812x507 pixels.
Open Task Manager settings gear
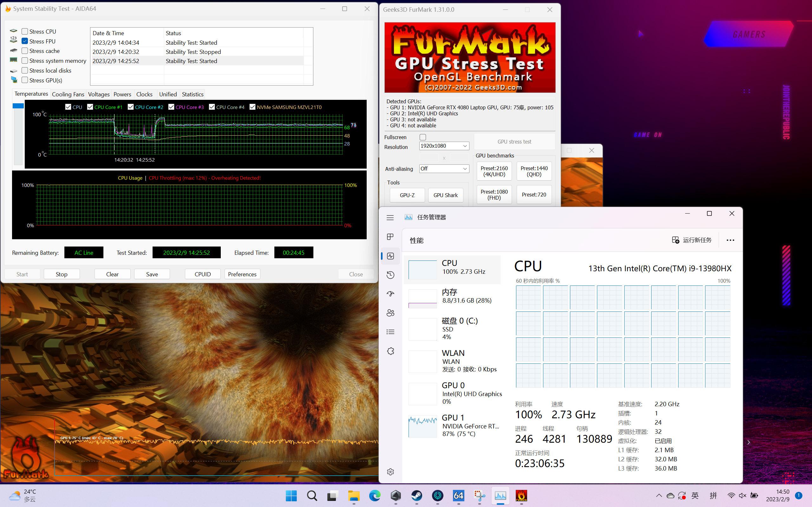[390, 472]
